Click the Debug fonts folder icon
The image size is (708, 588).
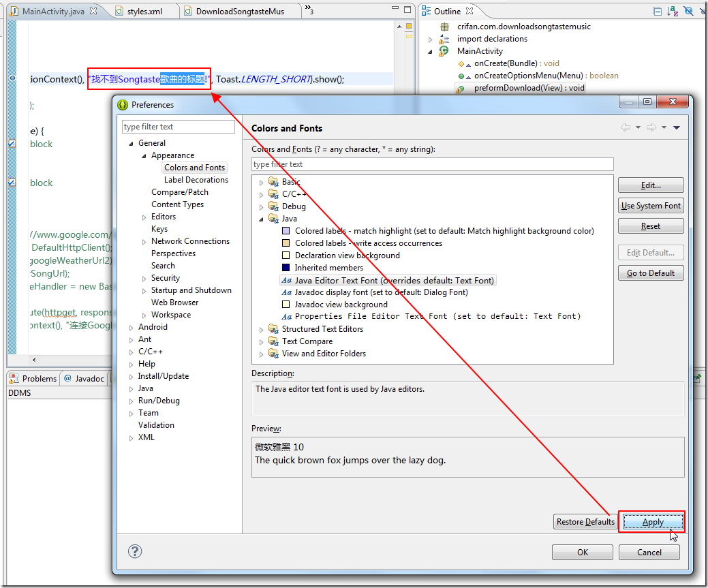[273, 206]
